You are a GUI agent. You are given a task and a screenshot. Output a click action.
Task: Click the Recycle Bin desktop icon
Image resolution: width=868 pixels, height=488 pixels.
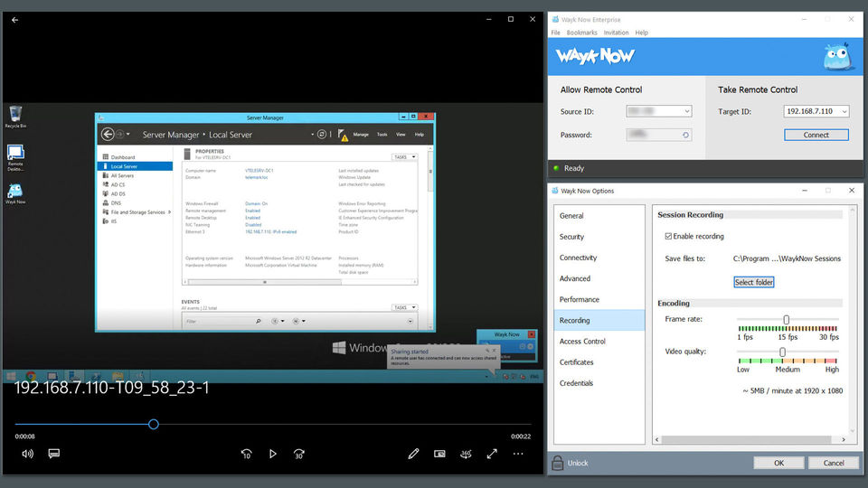pyautogui.click(x=15, y=117)
